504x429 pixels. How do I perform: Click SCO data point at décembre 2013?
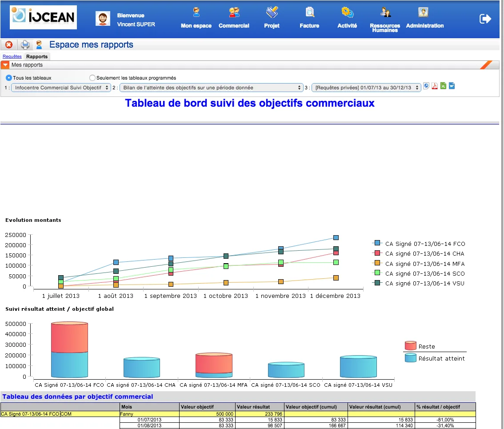tap(336, 262)
